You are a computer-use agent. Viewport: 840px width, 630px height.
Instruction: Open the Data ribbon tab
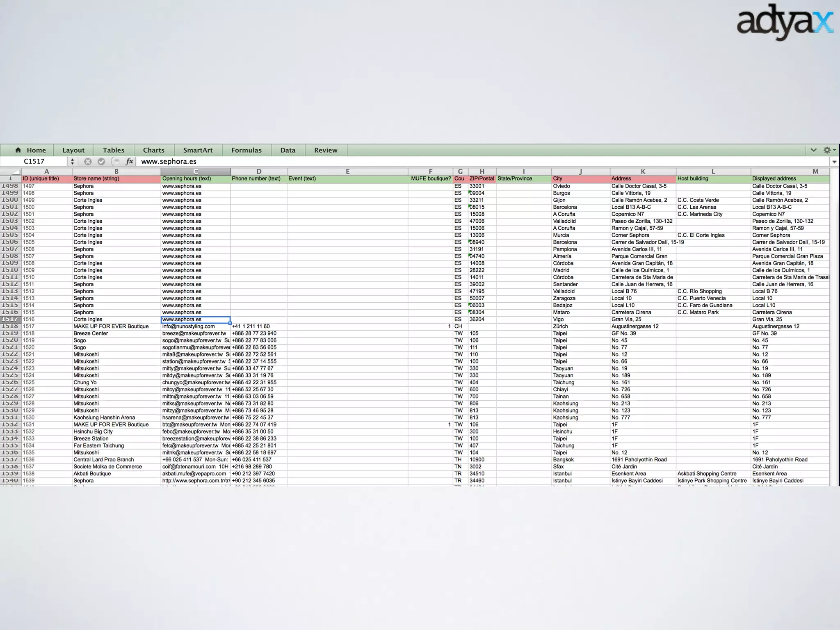pos(288,150)
